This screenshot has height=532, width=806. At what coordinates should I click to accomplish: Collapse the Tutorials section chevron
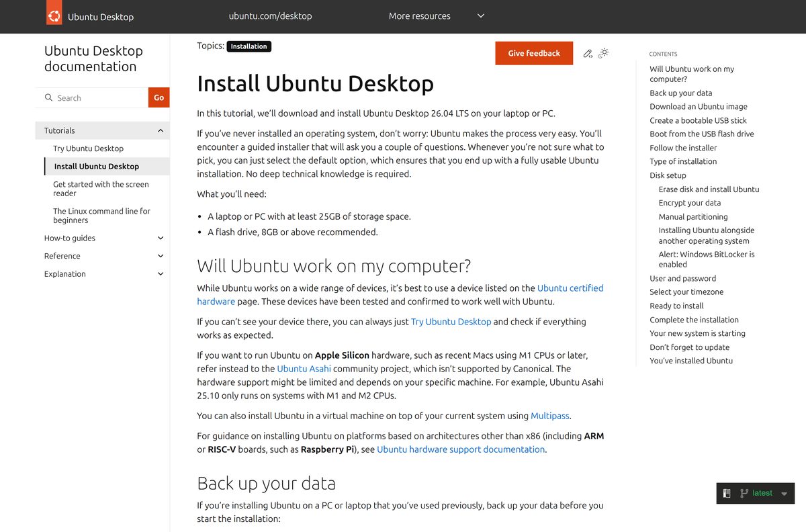point(161,131)
